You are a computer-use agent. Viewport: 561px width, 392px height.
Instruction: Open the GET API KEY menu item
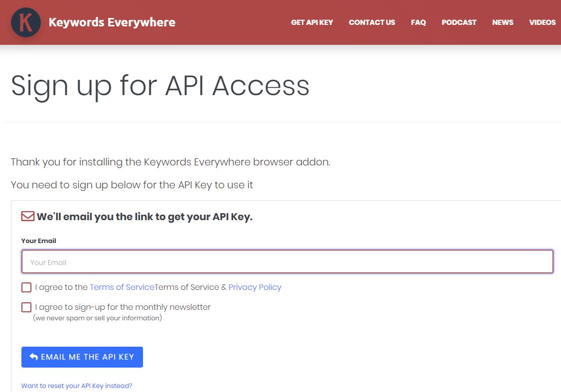(312, 22)
